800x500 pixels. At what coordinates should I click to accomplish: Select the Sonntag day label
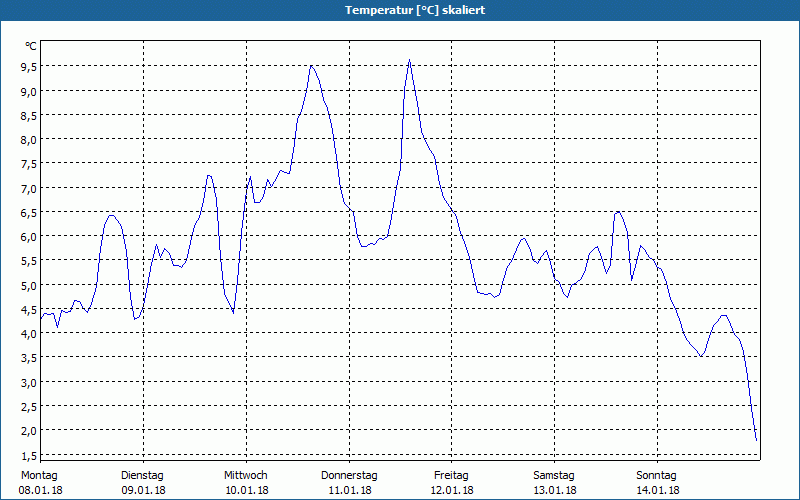[657, 475]
